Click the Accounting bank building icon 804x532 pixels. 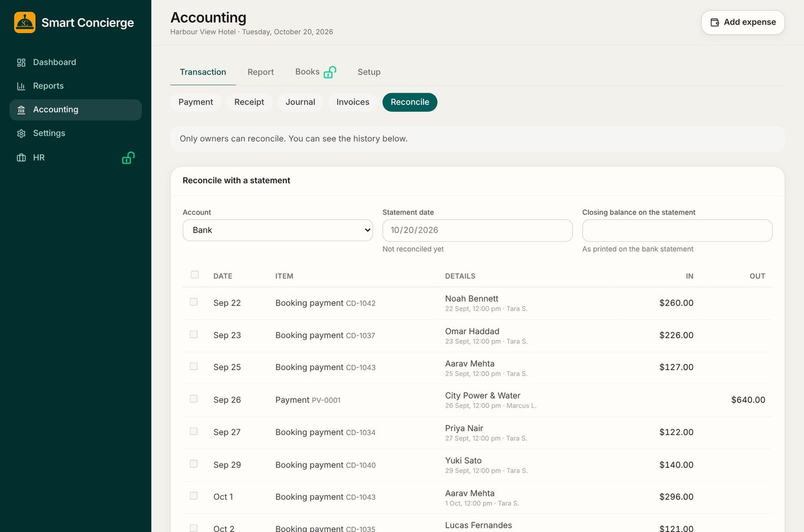click(21, 110)
